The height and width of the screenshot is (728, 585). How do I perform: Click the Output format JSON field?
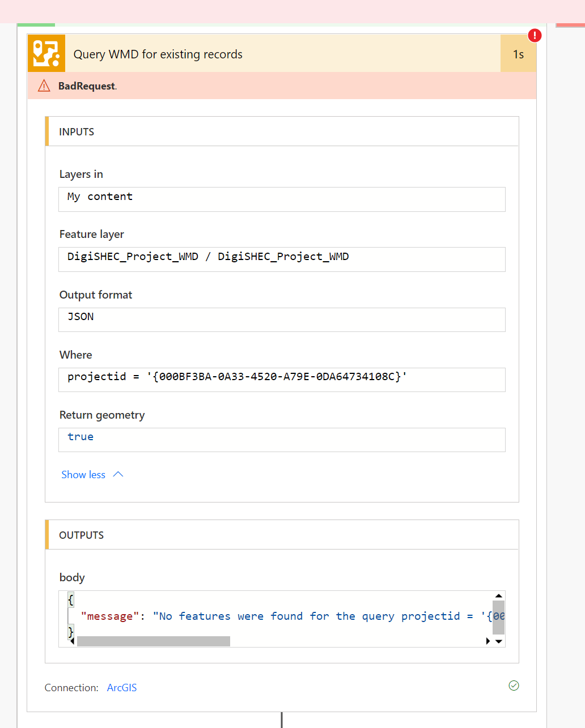coord(282,320)
